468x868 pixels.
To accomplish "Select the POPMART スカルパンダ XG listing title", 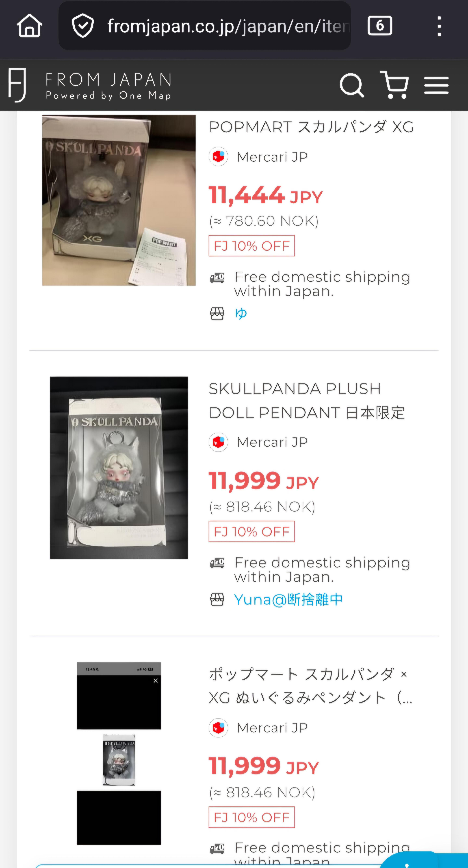I will point(310,127).
